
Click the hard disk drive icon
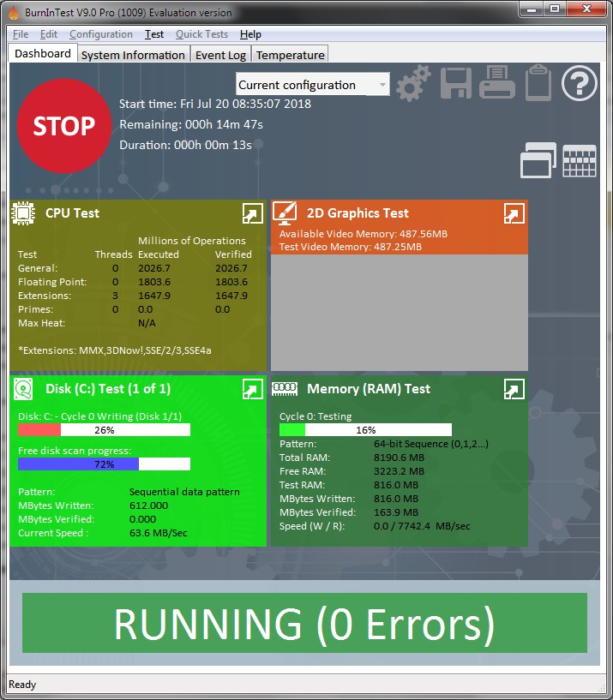(23, 389)
